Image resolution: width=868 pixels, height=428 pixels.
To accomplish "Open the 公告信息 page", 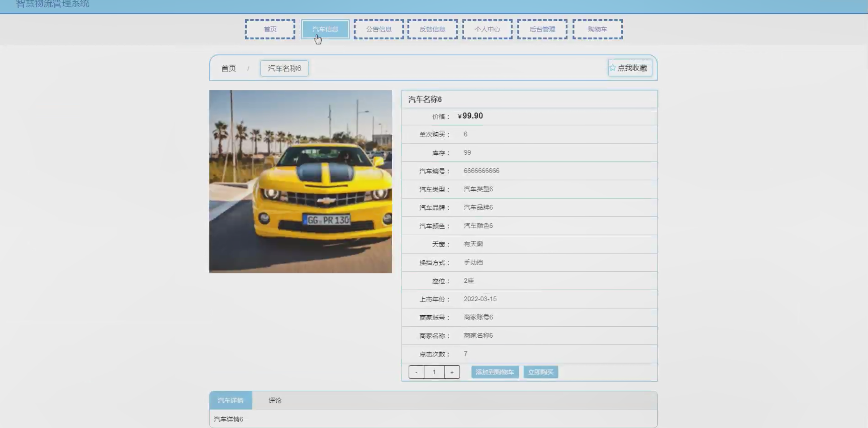I will click(378, 29).
